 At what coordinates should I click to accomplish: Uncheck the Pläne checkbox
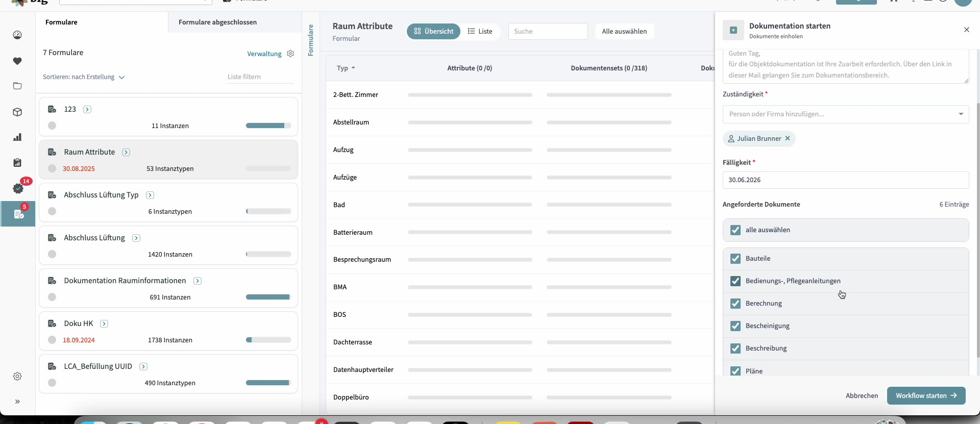736,371
